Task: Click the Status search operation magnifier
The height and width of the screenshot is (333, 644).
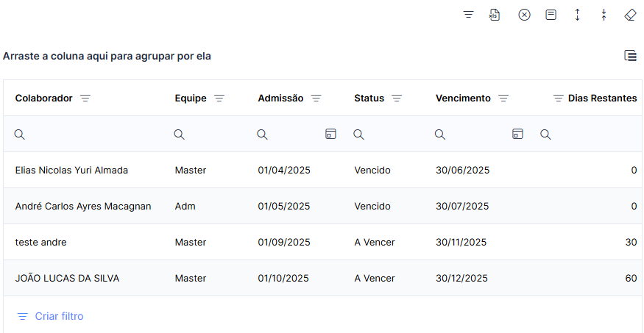Action: coord(358,134)
